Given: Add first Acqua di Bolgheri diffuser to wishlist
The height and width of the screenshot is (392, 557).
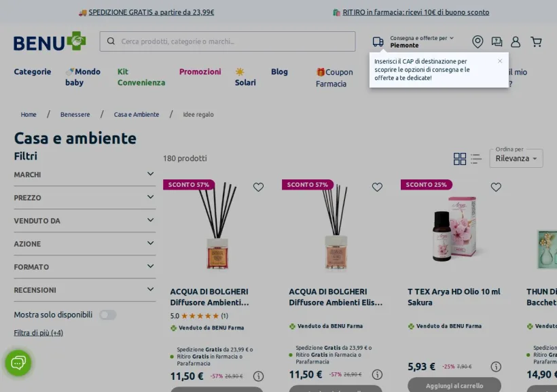Looking at the screenshot, I should click(258, 187).
